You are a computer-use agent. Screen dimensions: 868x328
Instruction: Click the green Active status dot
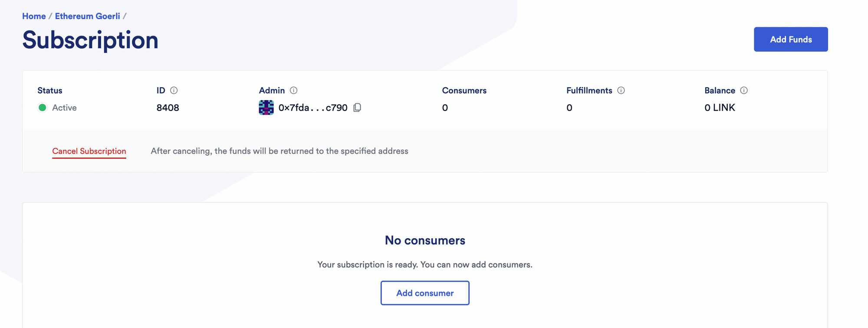click(42, 108)
